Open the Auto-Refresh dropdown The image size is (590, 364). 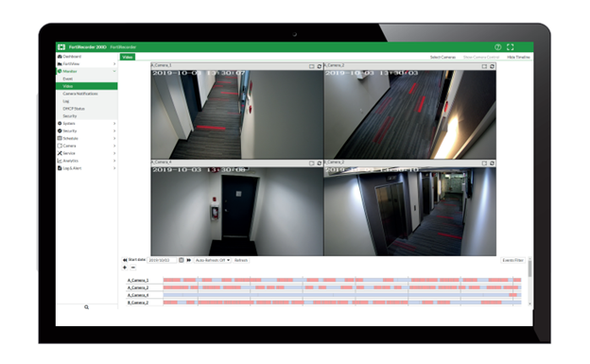click(x=213, y=260)
